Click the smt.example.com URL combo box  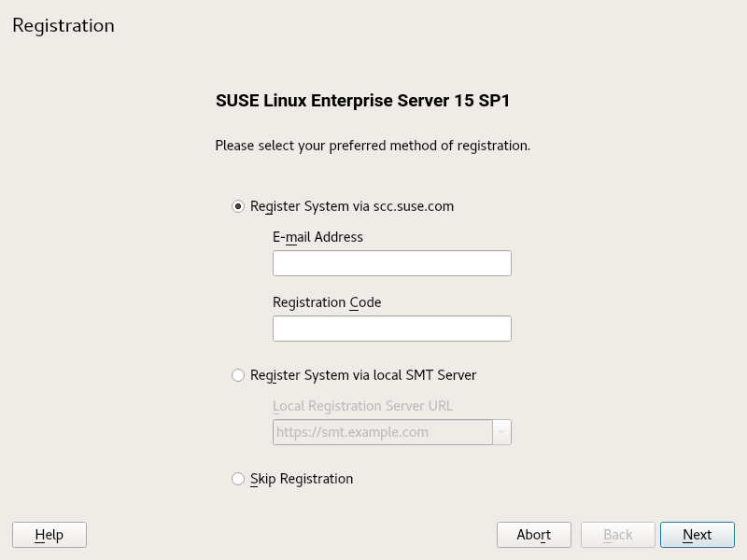click(382, 432)
